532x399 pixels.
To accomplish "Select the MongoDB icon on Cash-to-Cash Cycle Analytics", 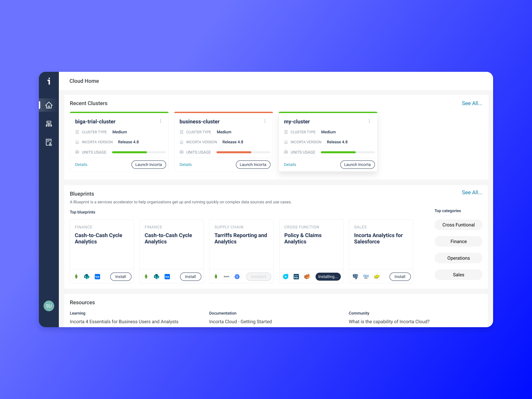I will [x=76, y=276].
